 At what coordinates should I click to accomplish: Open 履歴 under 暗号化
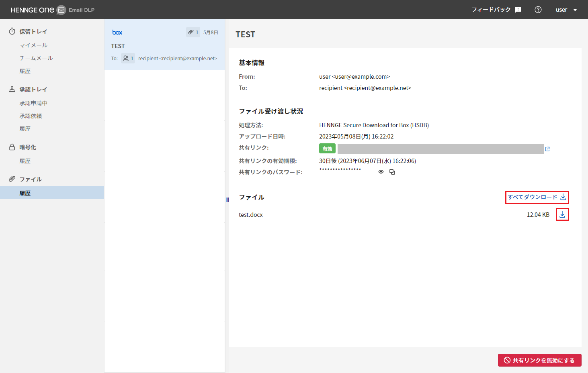(x=25, y=161)
